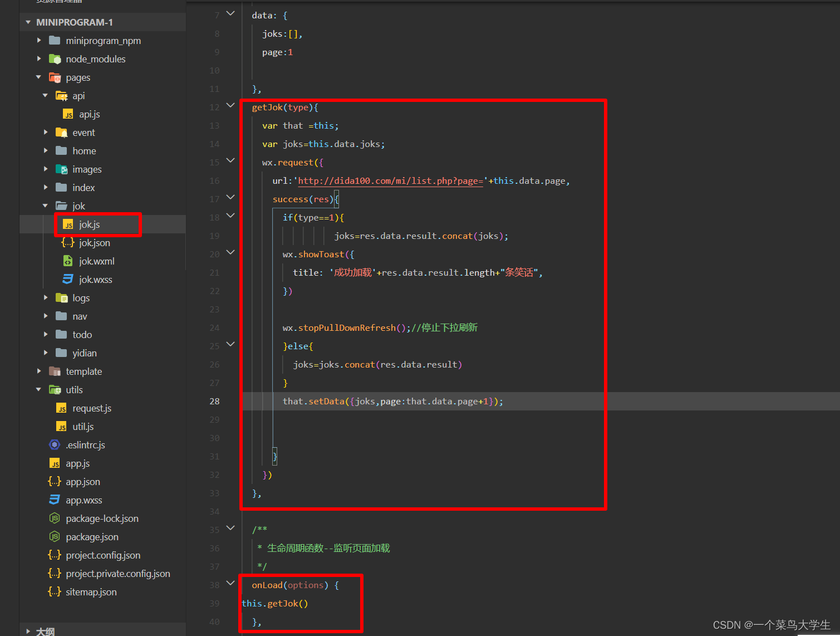The image size is (840, 636).
Task: Open the nav folder
Action: pos(103,316)
